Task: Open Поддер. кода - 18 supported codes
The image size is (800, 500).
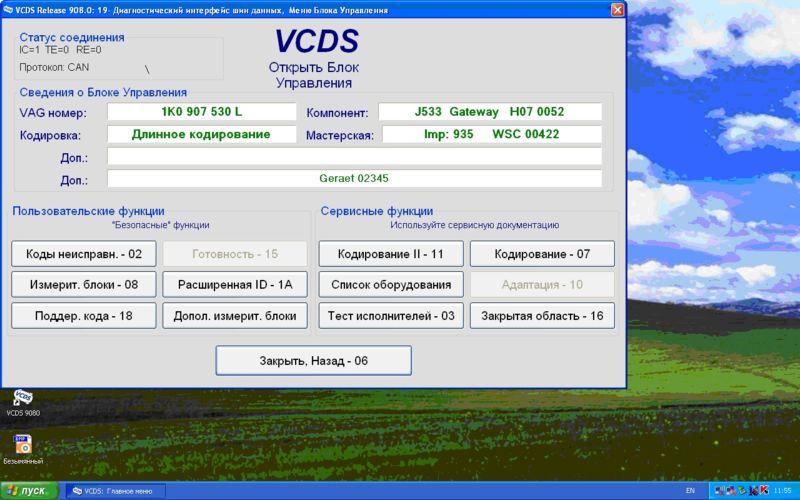Action: (x=84, y=316)
